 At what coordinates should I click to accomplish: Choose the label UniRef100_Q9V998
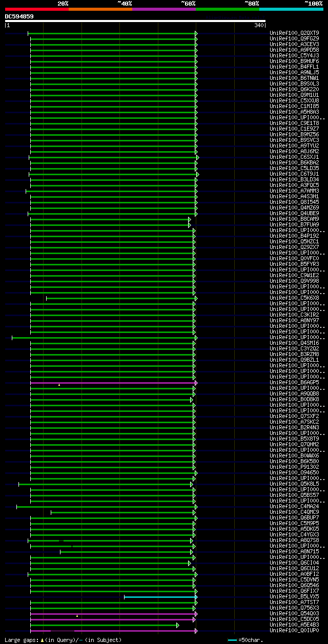pos(294,281)
